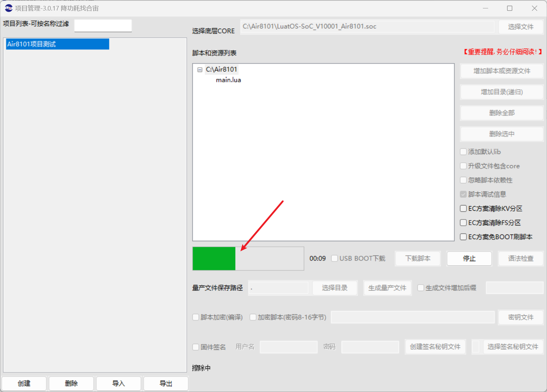Click 创建签名秘钥文件 button
Screen dimensions: 547x392
(x=435, y=347)
